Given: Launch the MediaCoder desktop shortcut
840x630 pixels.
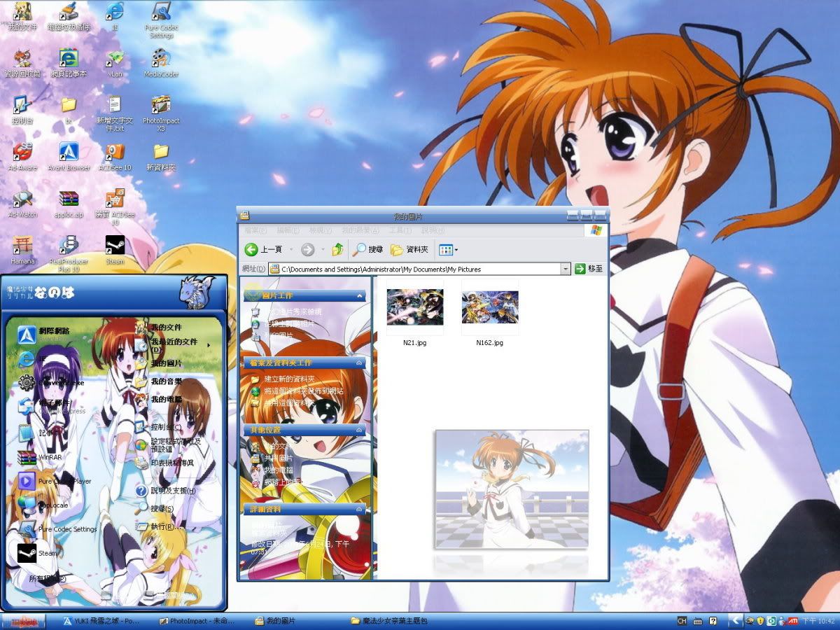Looking at the screenshot, I should [161, 63].
